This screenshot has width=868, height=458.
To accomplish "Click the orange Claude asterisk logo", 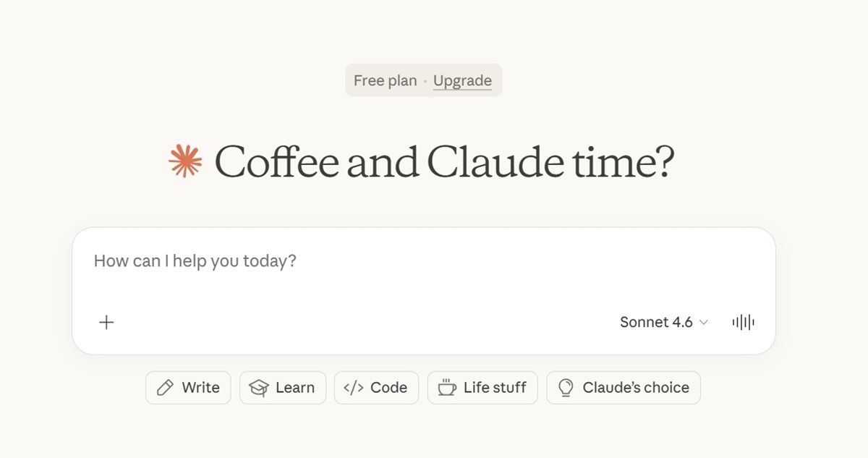I will click(187, 161).
